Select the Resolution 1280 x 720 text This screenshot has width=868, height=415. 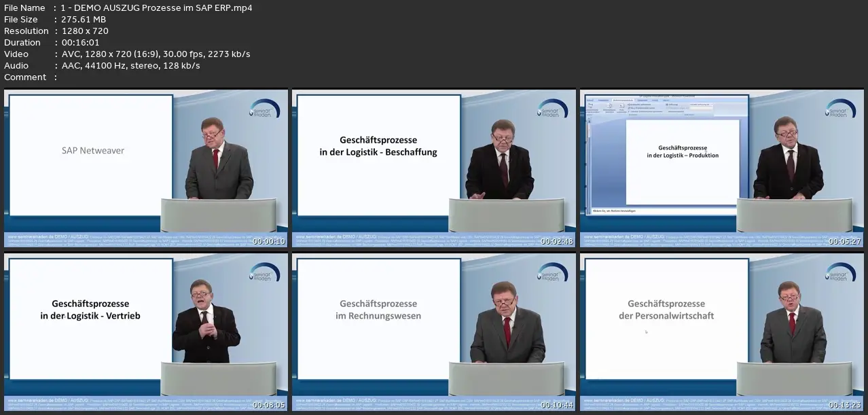56,31
